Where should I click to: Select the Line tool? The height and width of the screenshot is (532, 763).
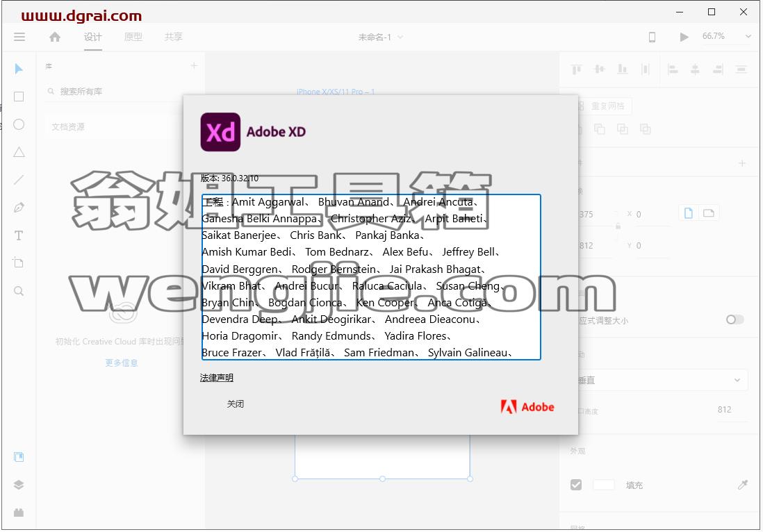coord(19,180)
